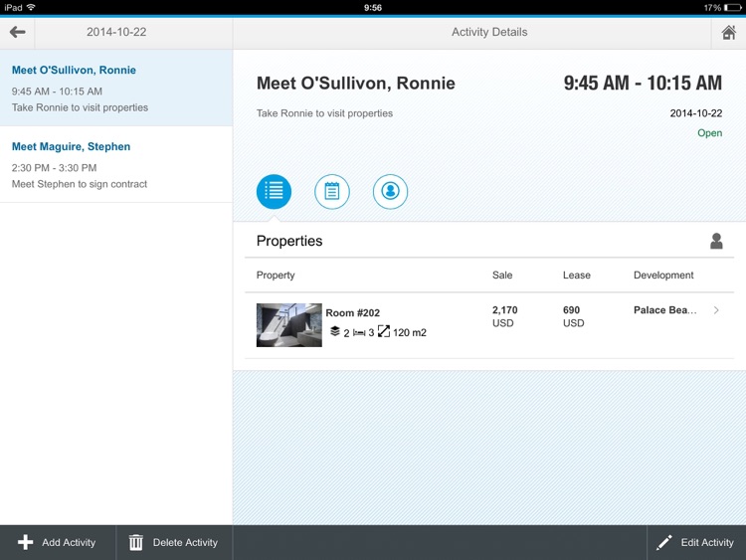Tap the Edit Activity label
The width and height of the screenshot is (746, 560).
click(x=707, y=542)
